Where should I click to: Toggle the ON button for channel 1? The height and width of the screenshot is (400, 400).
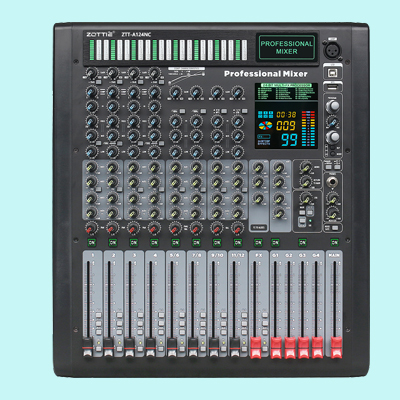[x=92, y=242]
